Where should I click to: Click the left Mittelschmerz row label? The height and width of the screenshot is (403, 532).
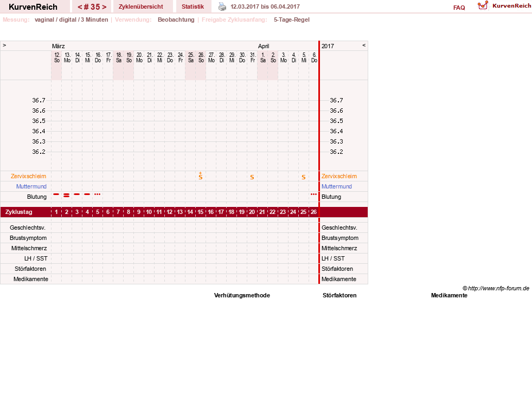[29, 248]
